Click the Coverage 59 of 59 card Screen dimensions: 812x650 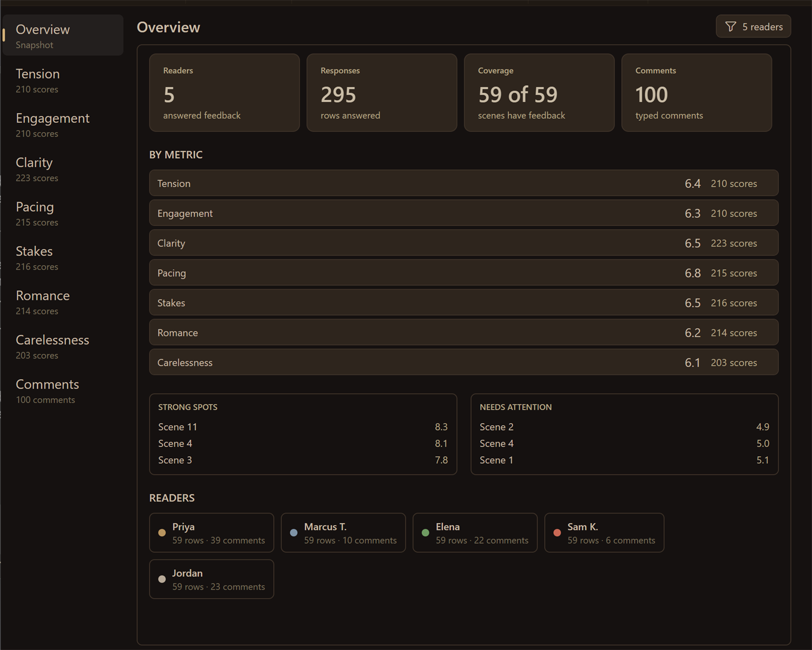click(x=539, y=93)
